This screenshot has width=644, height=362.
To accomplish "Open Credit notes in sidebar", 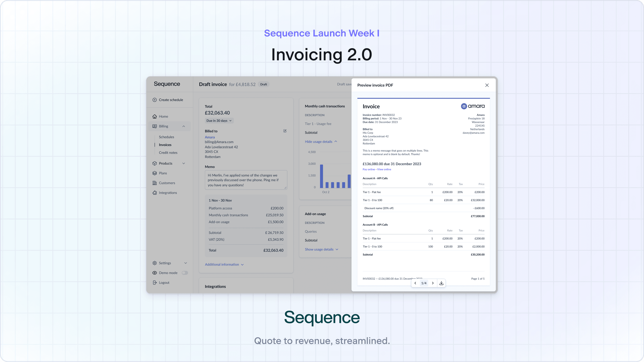I will [168, 152].
